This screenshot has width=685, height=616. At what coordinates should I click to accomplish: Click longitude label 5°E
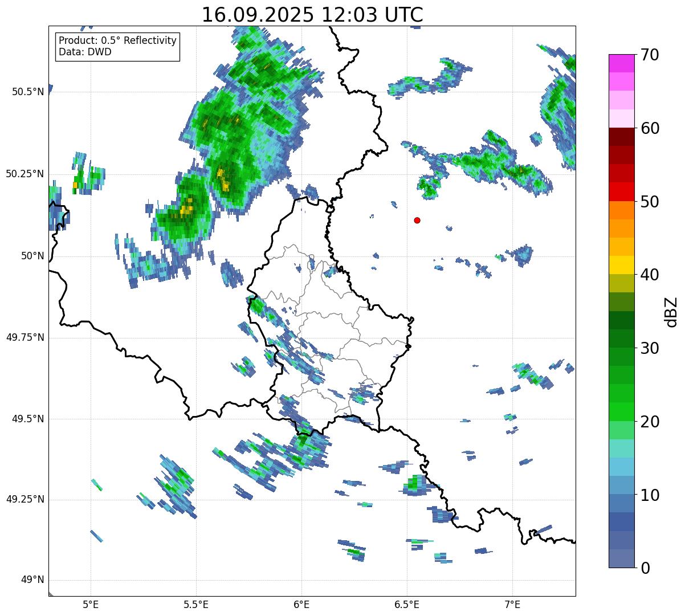tap(91, 604)
